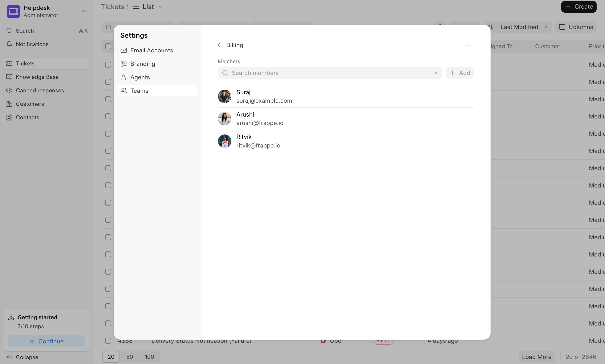This screenshot has height=364, width=605.
Task: Open Notifications from the bell icon
Action: 9,44
